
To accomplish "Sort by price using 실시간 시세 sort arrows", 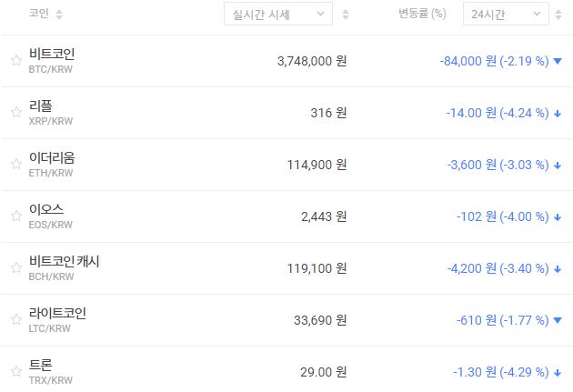I will (345, 15).
